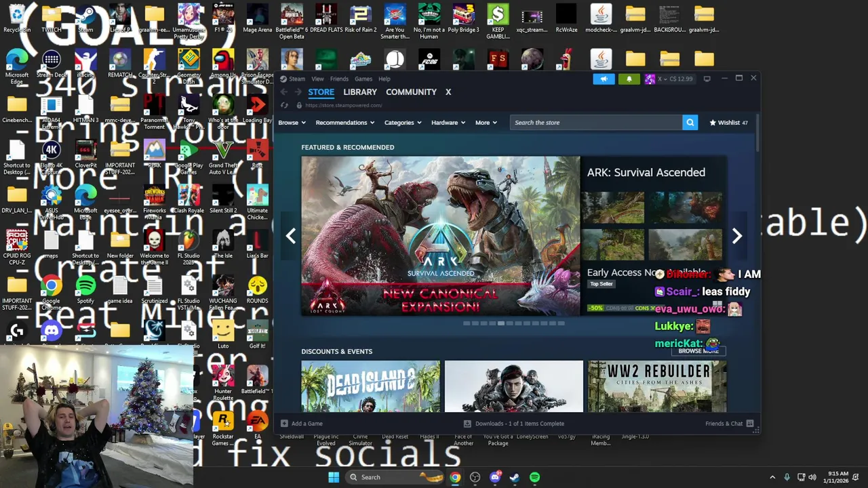Show hidden system tray icons chevron

click(x=772, y=477)
